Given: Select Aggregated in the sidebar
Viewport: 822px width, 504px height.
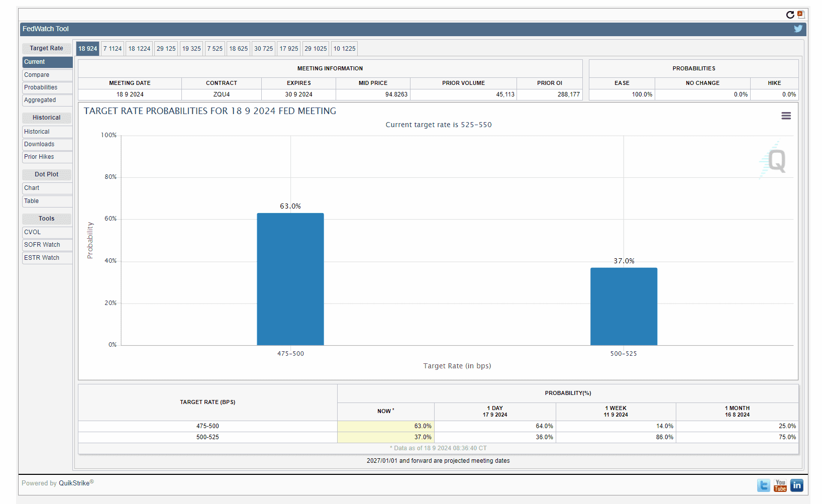Looking at the screenshot, I should [40, 100].
